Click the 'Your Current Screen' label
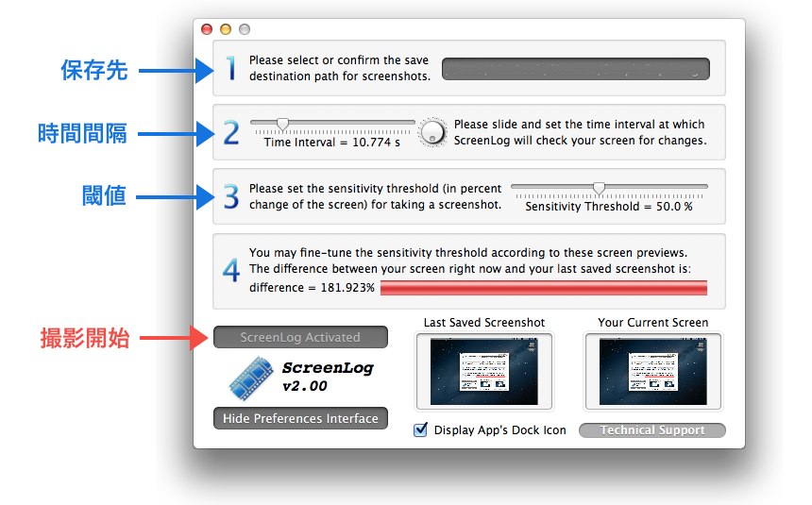Image resolution: width=812 pixels, height=505 pixels. coord(653,322)
